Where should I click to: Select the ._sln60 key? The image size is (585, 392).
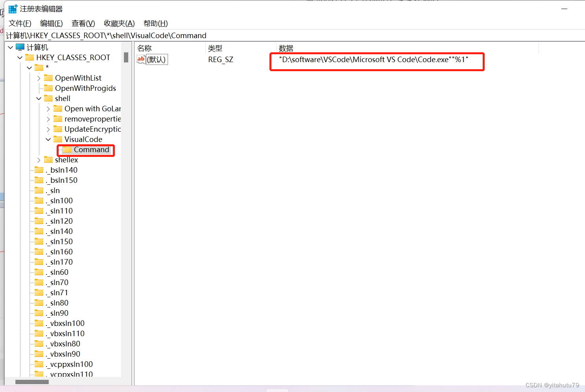57,272
